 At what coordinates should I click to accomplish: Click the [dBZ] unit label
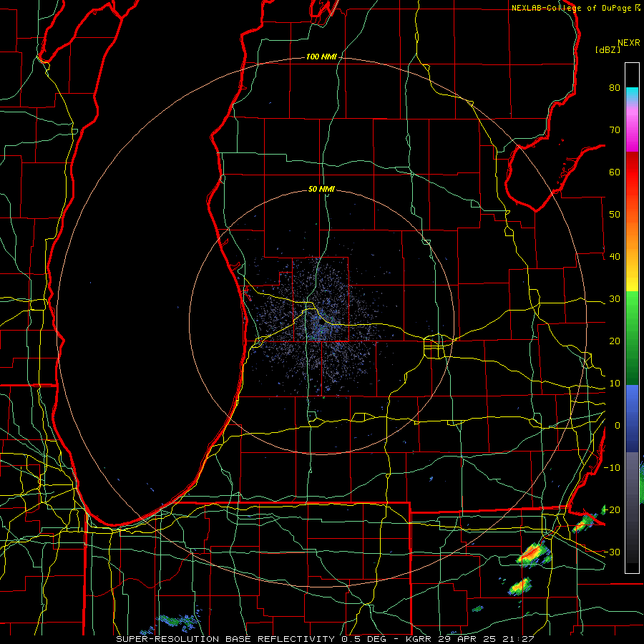pyautogui.click(x=608, y=49)
